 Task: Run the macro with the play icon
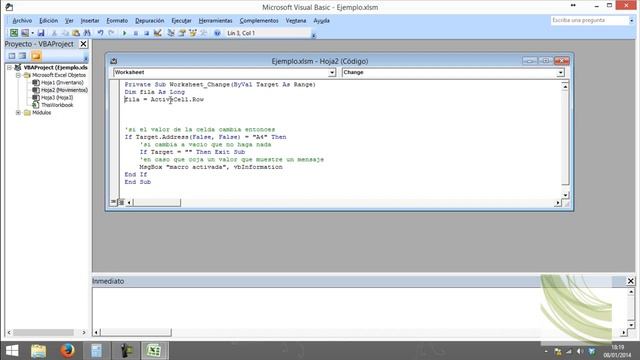click(x=124, y=33)
